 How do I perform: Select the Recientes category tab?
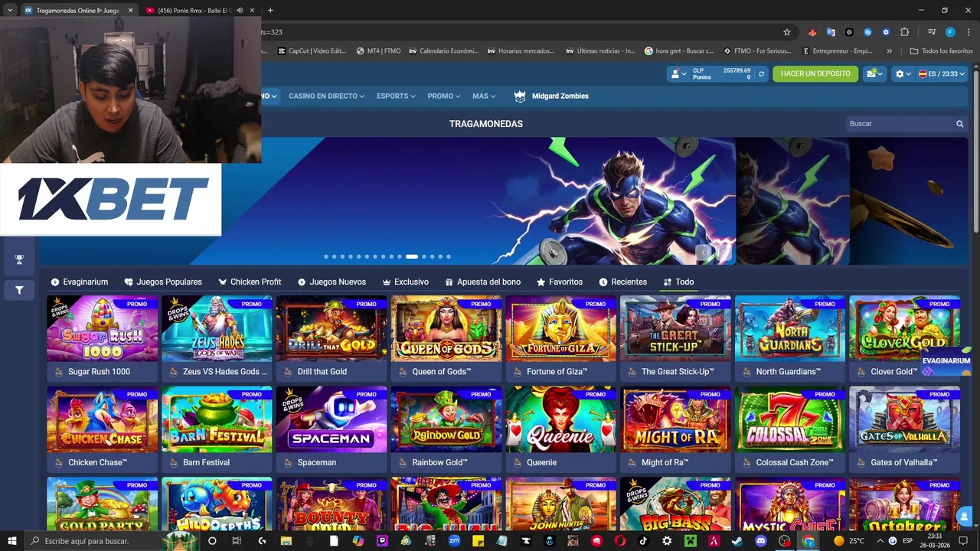tap(623, 282)
